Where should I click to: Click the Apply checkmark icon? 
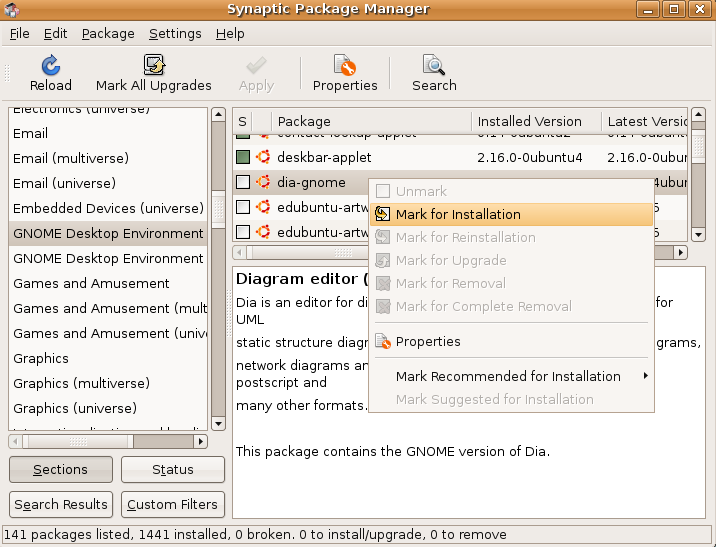pos(256,65)
